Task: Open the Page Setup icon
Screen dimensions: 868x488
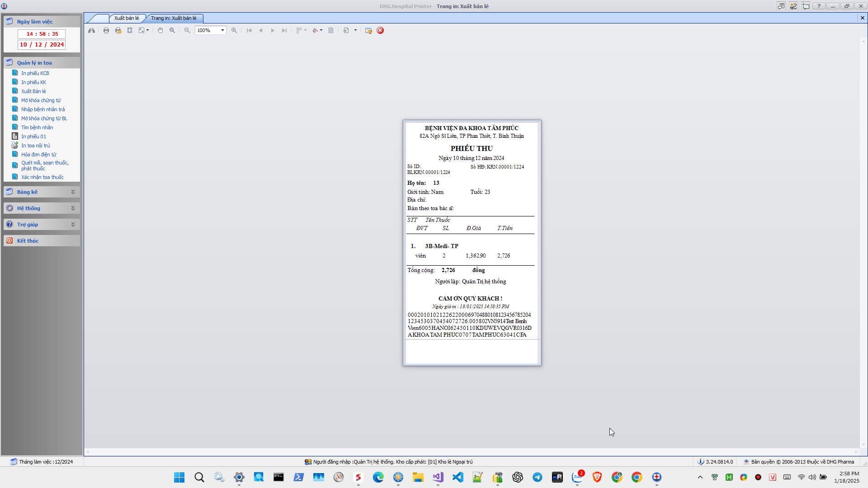Action: click(x=130, y=30)
